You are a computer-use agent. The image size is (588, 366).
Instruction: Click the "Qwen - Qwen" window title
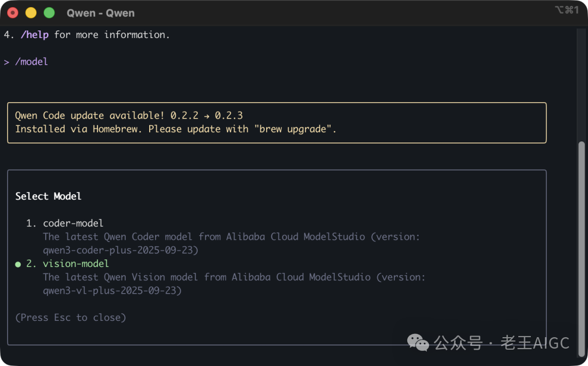[x=101, y=13]
